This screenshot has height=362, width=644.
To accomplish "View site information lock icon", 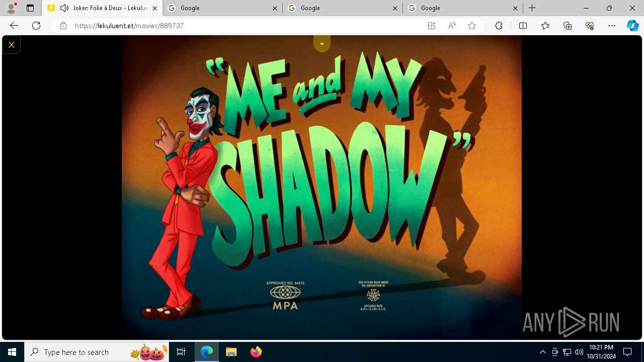I will [63, 26].
